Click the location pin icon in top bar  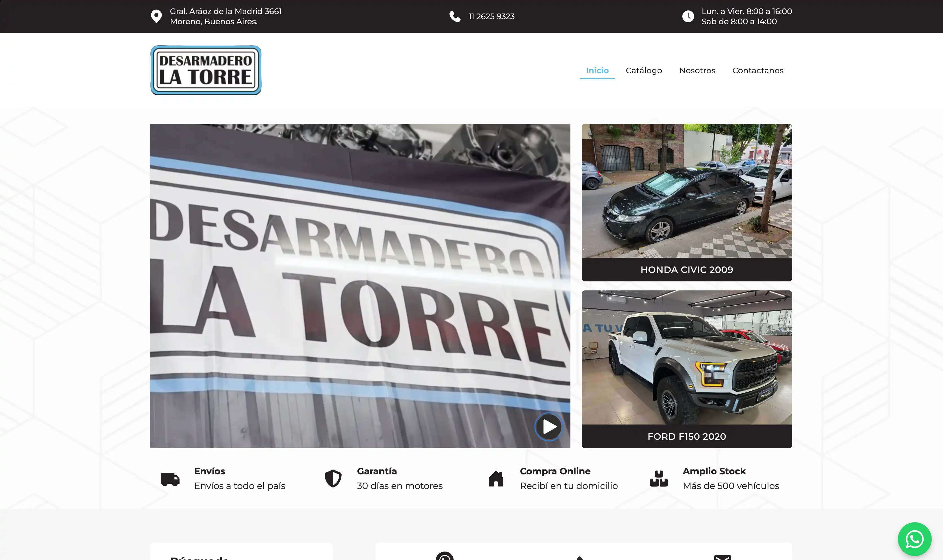pos(156,17)
